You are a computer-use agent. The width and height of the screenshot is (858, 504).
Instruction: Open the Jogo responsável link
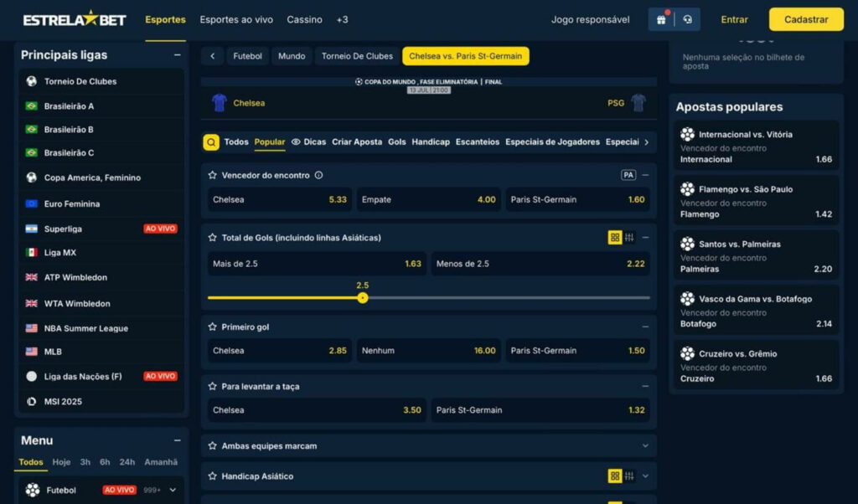590,20
